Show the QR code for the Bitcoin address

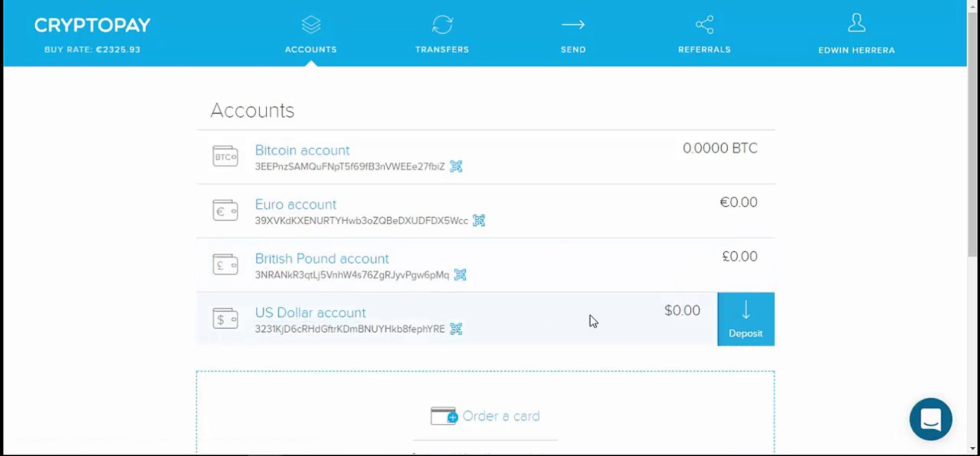pos(456,167)
